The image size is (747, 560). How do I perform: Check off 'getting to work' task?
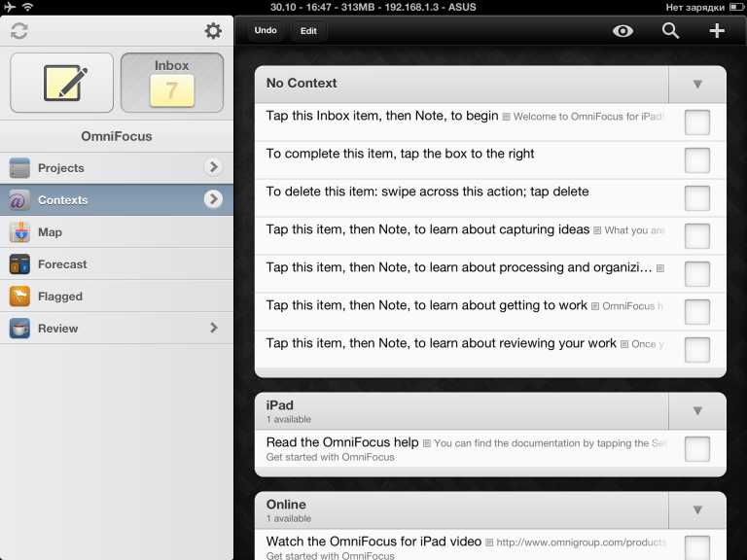pyautogui.click(x=697, y=312)
